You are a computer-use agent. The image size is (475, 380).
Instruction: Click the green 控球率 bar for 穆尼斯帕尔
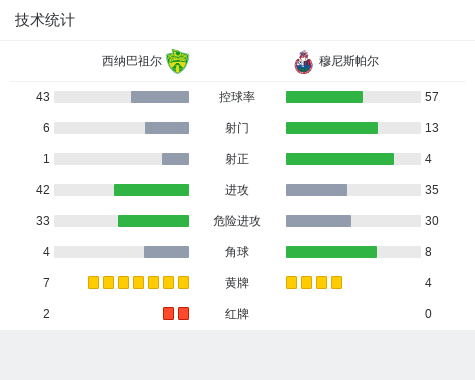(x=324, y=97)
